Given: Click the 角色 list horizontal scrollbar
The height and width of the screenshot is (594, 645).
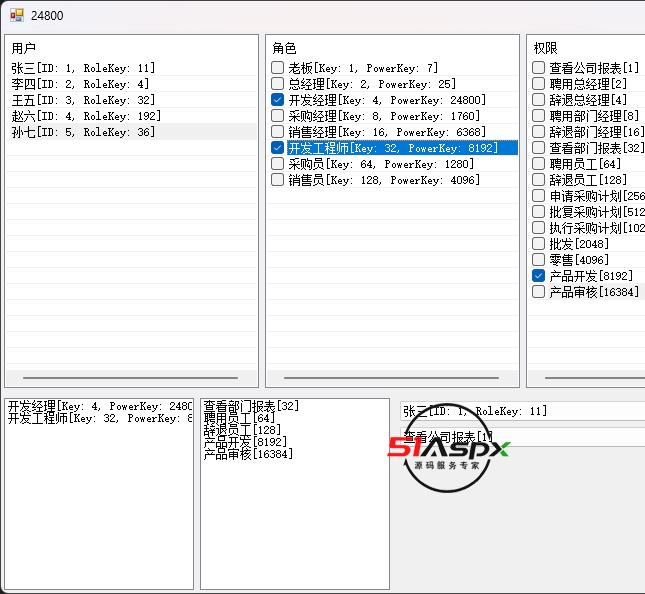Looking at the screenshot, I should tap(392, 378).
